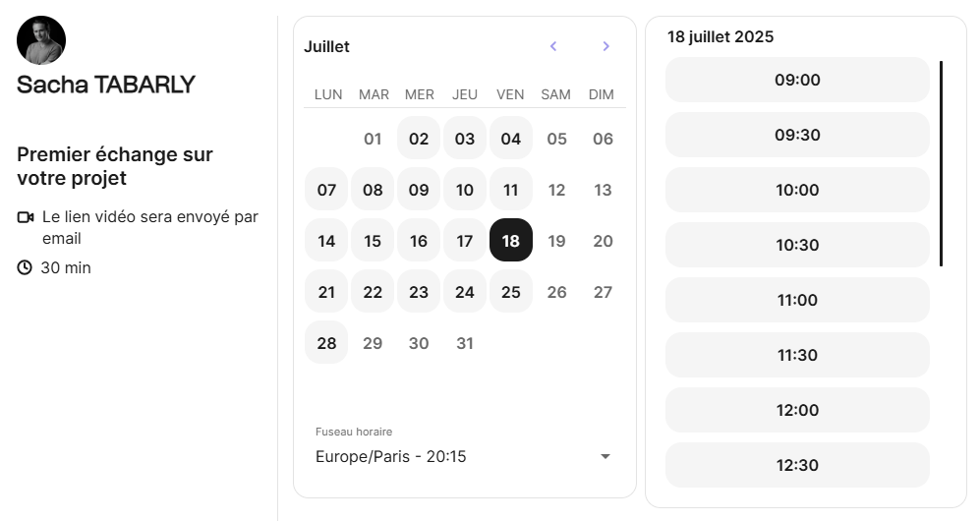This screenshot has height=521, width=980.
Task: Choose the 11:30 time slot
Action: pyautogui.click(x=796, y=355)
